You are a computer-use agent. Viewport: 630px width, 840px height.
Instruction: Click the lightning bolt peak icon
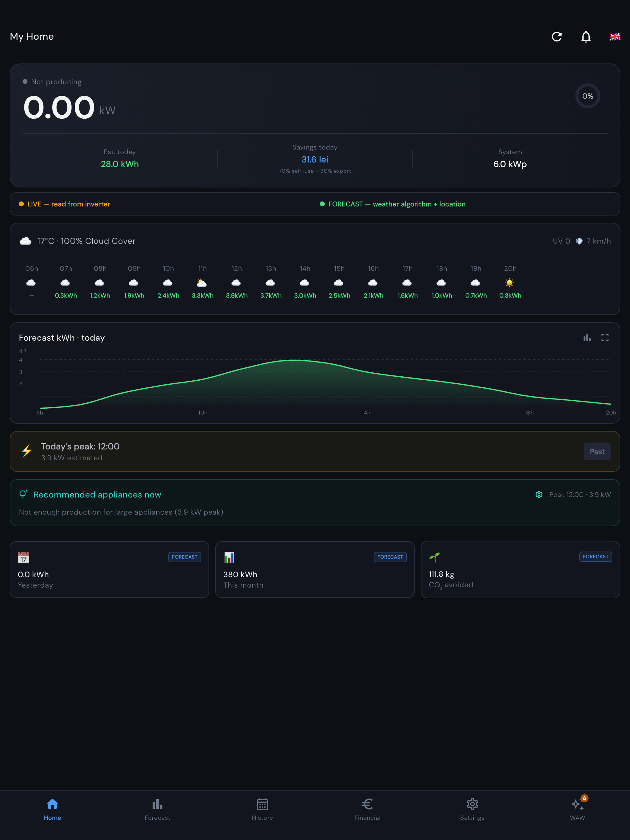[x=26, y=451]
